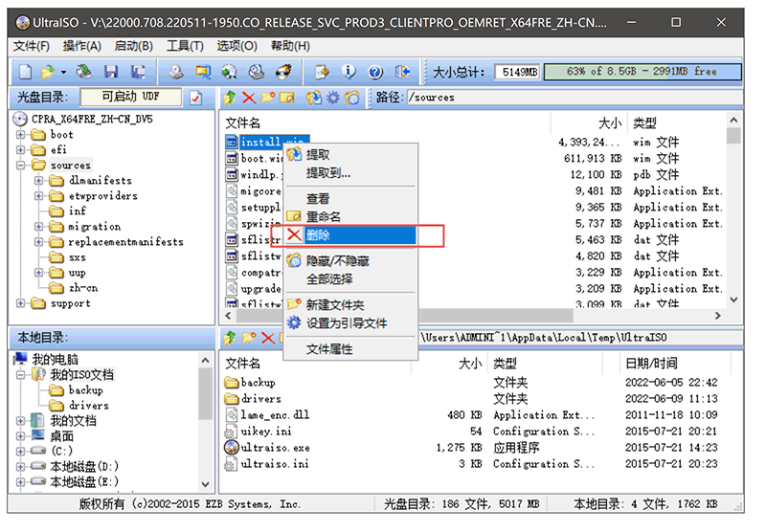The width and height of the screenshot is (766, 532).
Task: Expand the efi folder node
Action: 20,150
